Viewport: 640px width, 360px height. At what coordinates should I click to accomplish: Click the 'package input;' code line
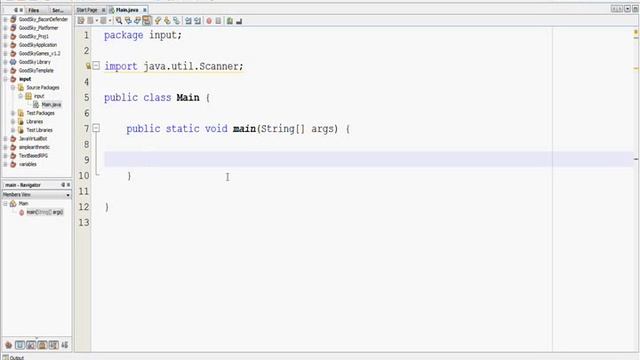point(143,35)
